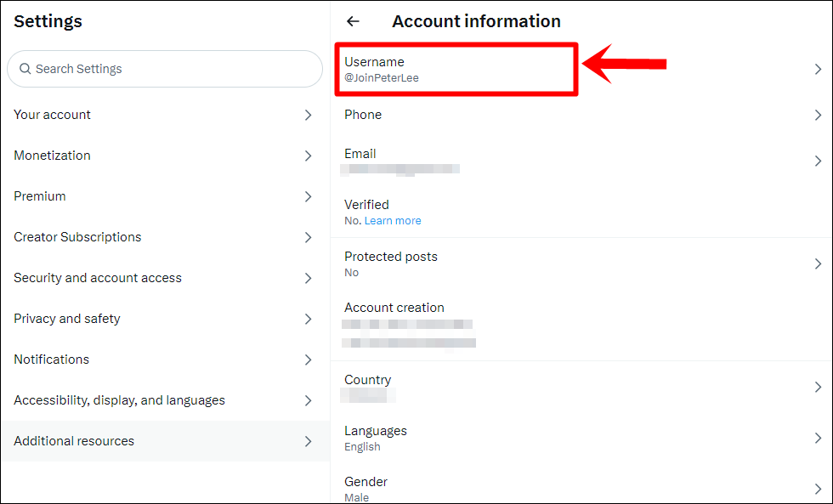This screenshot has height=504, width=833.
Task: Open Security and account access
Action: [x=161, y=277]
